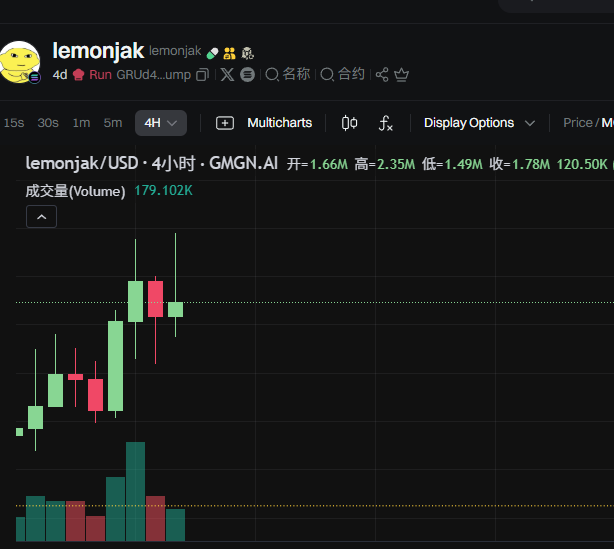Click the green pill pump icon
Viewport: 614px width, 549px height.
coord(212,53)
